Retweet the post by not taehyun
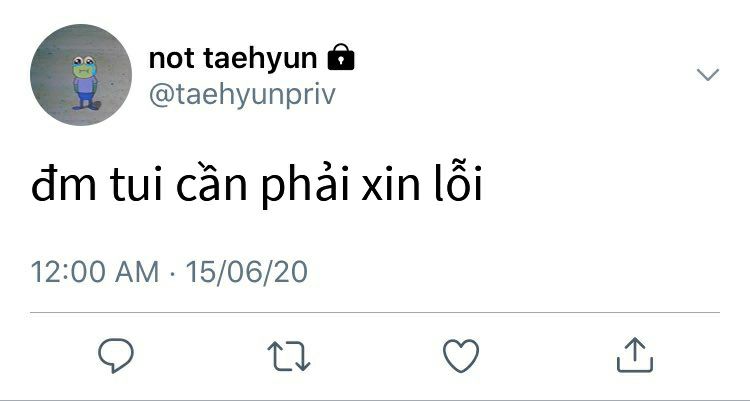 (289, 356)
